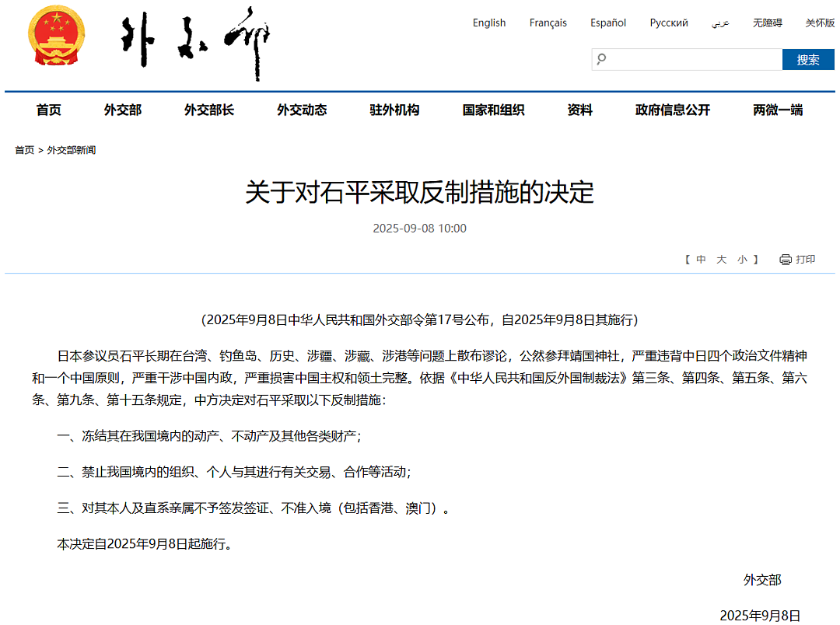Go to 外交部新闻 via the breadcrumb
Image resolution: width=840 pixels, height=625 pixels.
72,150
